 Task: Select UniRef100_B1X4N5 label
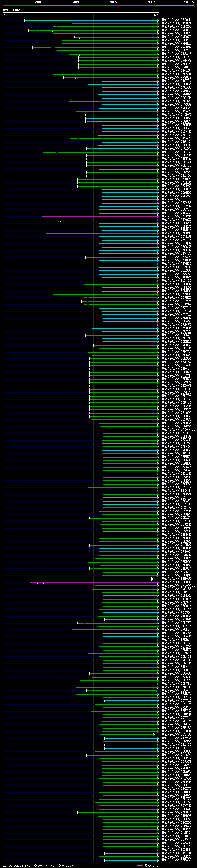177,132
